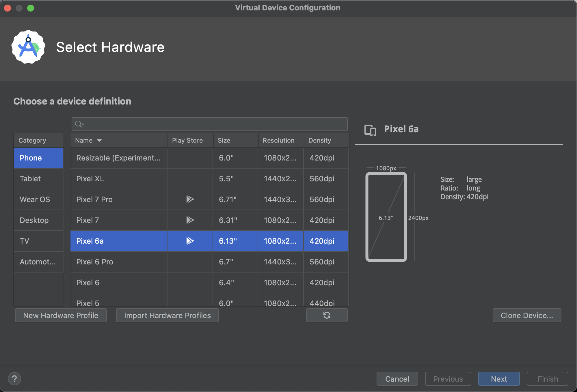577x392 pixels.
Task: Select the Tablet category
Action: tap(38, 179)
